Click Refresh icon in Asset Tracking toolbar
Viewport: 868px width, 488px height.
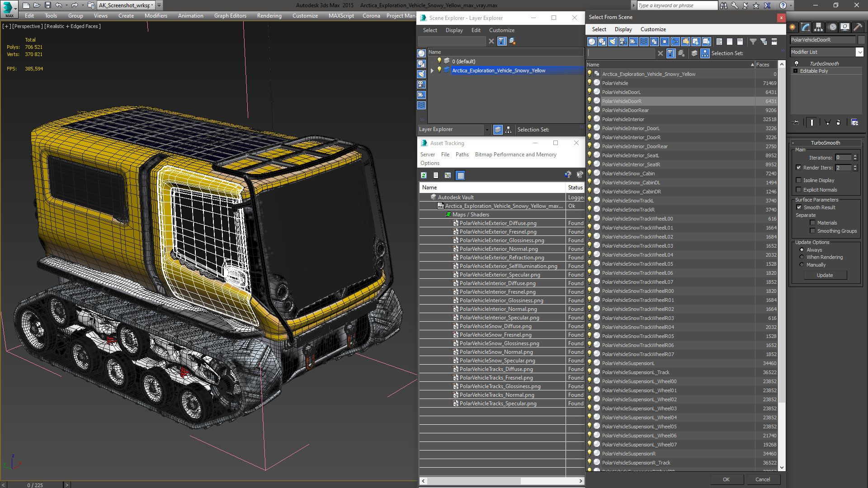point(424,175)
